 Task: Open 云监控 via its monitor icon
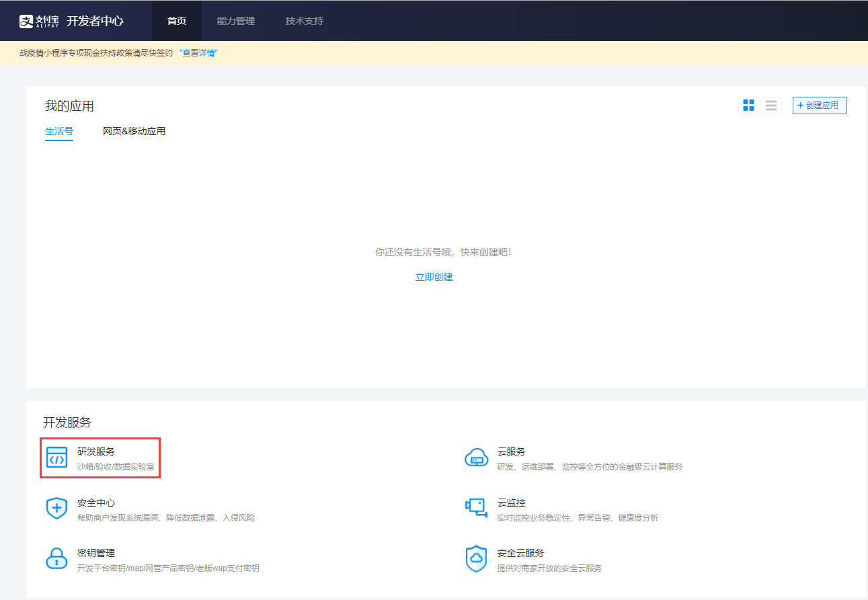pos(477,508)
